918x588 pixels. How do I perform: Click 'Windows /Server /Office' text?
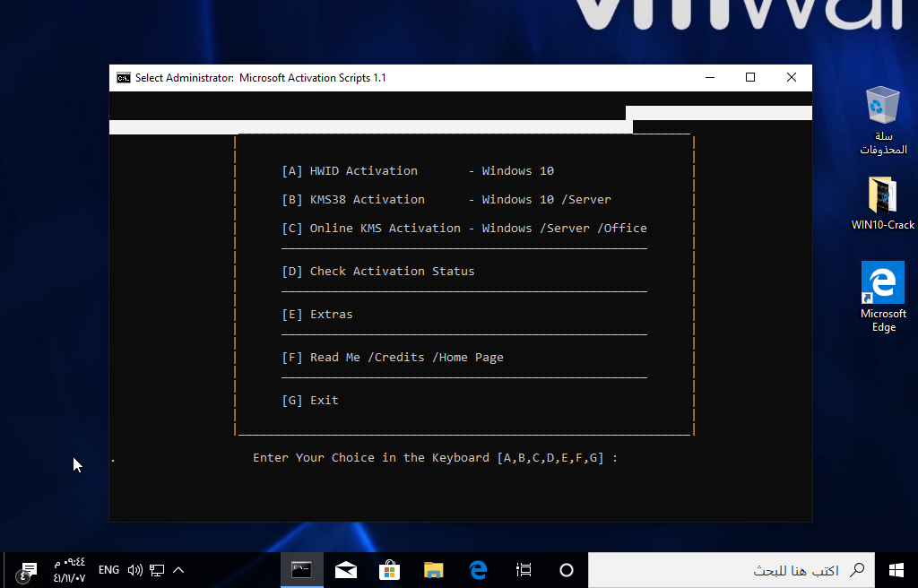point(565,229)
